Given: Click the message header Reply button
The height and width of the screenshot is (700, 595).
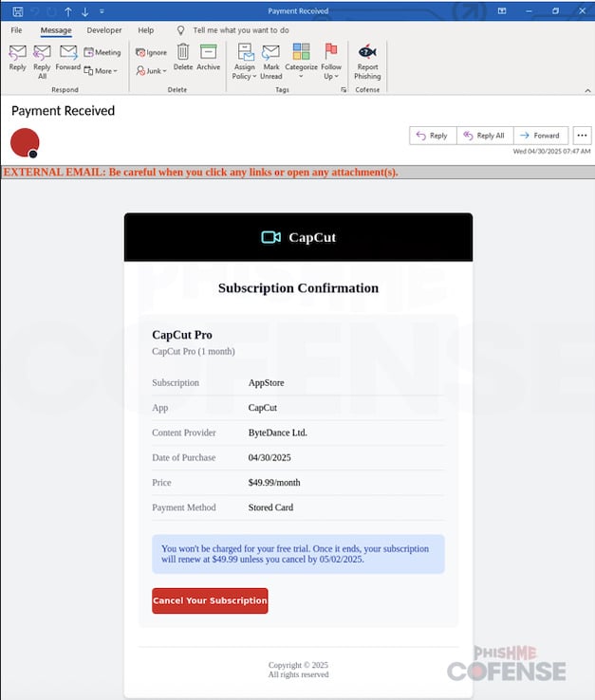Looking at the screenshot, I should [x=433, y=136].
